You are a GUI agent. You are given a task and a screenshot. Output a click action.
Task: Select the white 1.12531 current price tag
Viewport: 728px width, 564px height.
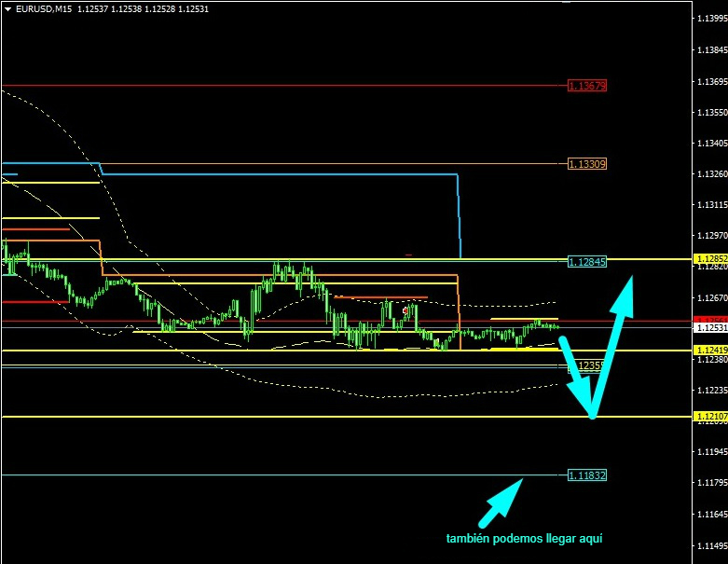pos(710,327)
